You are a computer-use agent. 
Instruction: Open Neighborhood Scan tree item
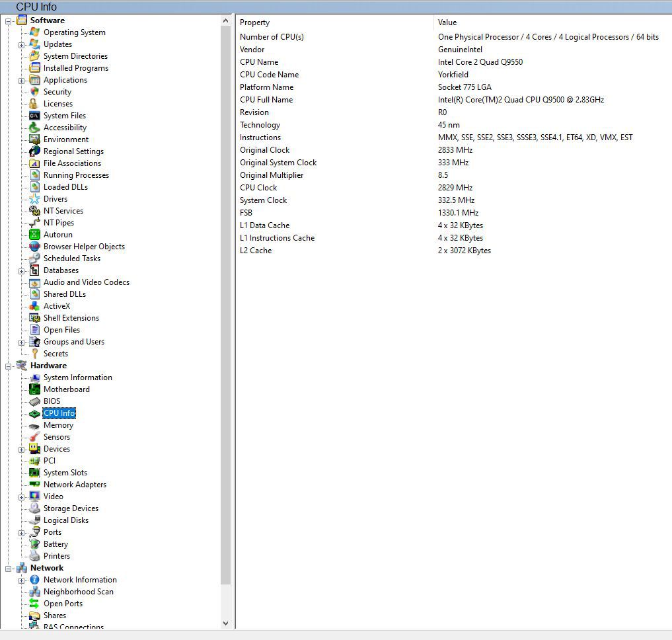[79, 592]
